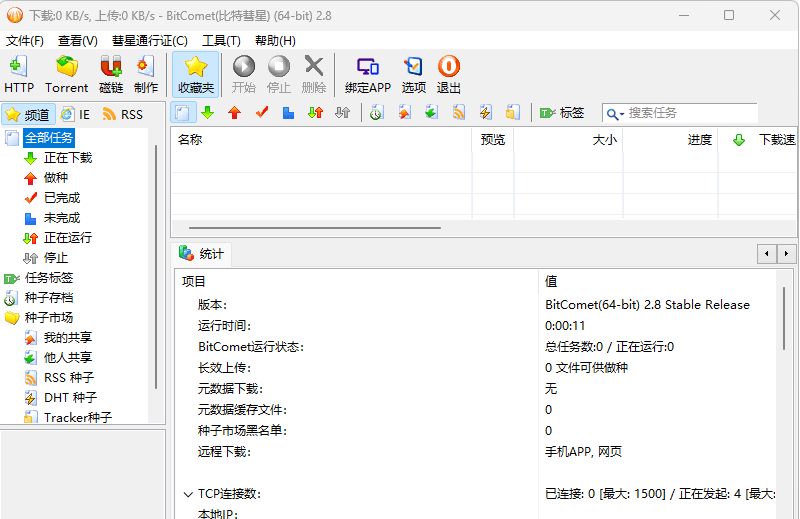Open 绑定APP bind app icon
Screen dimensions: 800x519
click(367, 75)
